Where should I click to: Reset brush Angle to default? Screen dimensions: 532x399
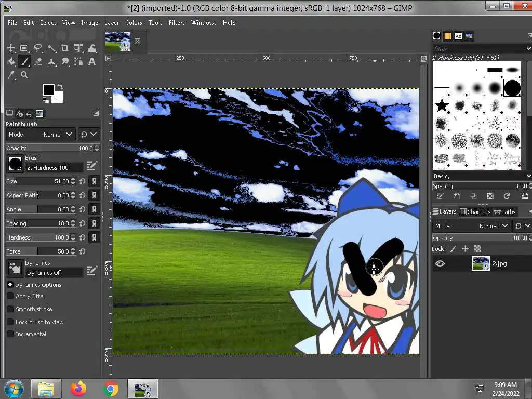coord(82,209)
